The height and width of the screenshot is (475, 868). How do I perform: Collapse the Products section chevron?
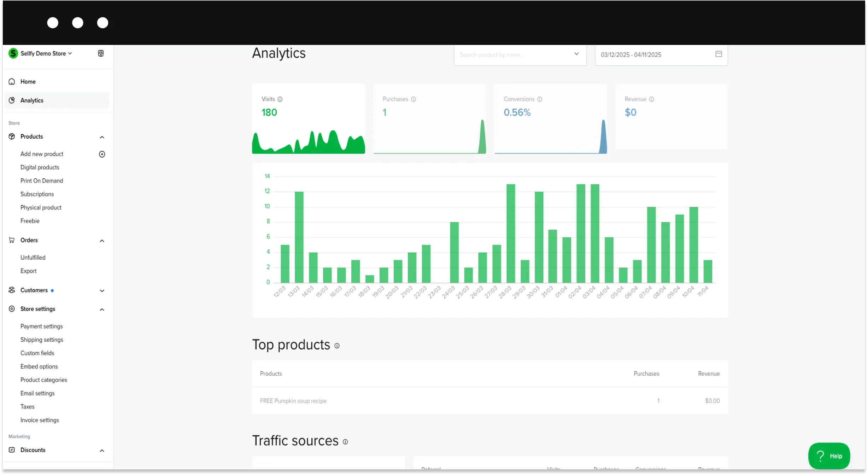coord(102,137)
